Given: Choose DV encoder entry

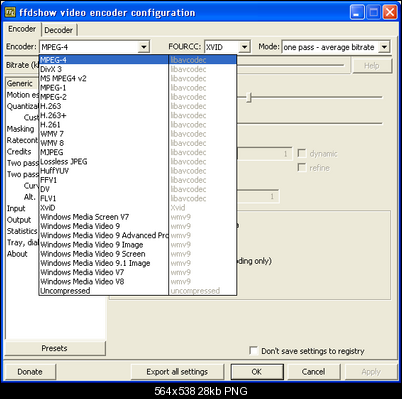Looking at the screenshot, I should click(x=138, y=189).
